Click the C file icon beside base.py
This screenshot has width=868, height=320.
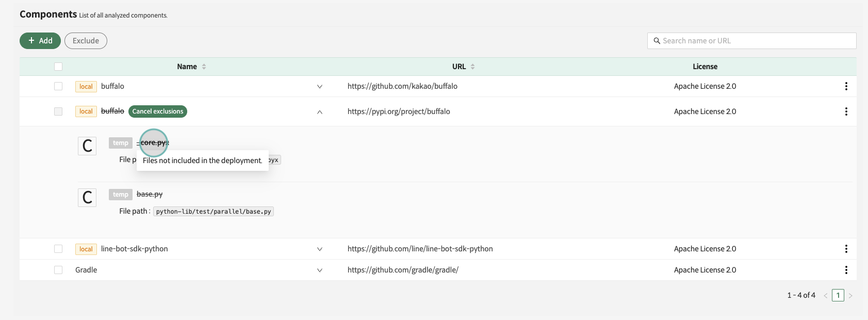coord(87,198)
